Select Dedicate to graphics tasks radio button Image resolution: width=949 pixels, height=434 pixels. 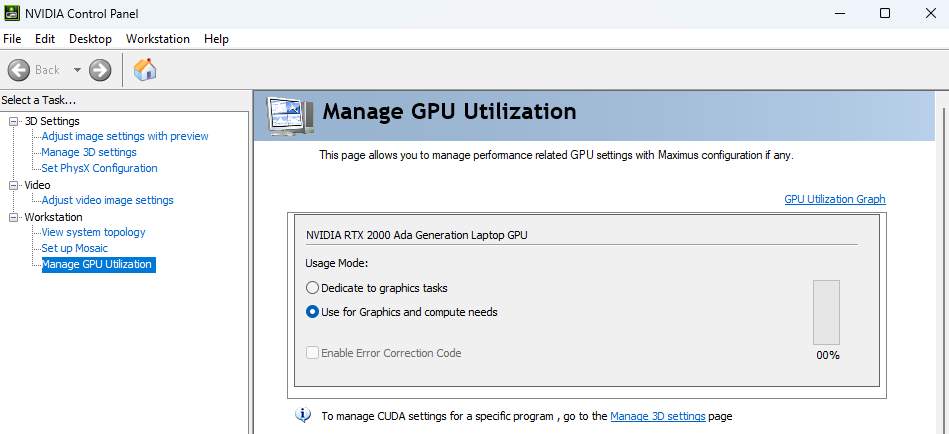click(312, 288)
